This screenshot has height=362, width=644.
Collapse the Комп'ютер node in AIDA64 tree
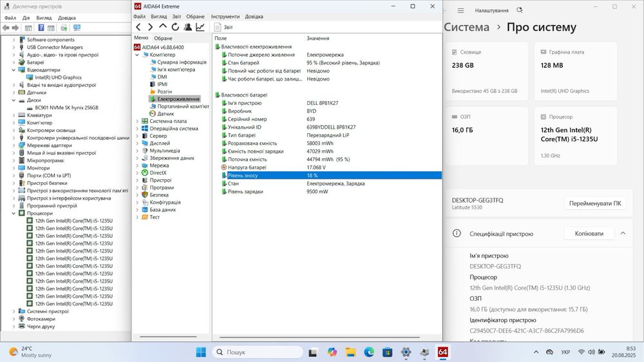pos(137,55)
